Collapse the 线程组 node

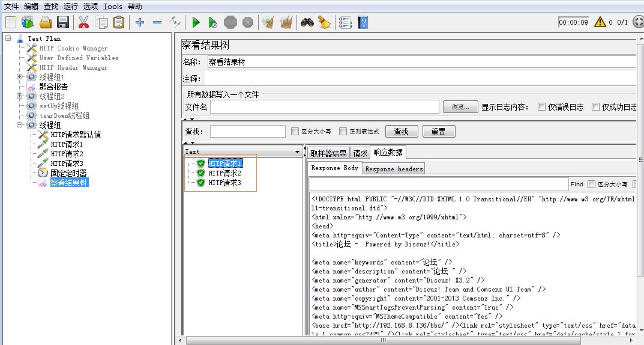pyautogui.click(x=19, y=124)
